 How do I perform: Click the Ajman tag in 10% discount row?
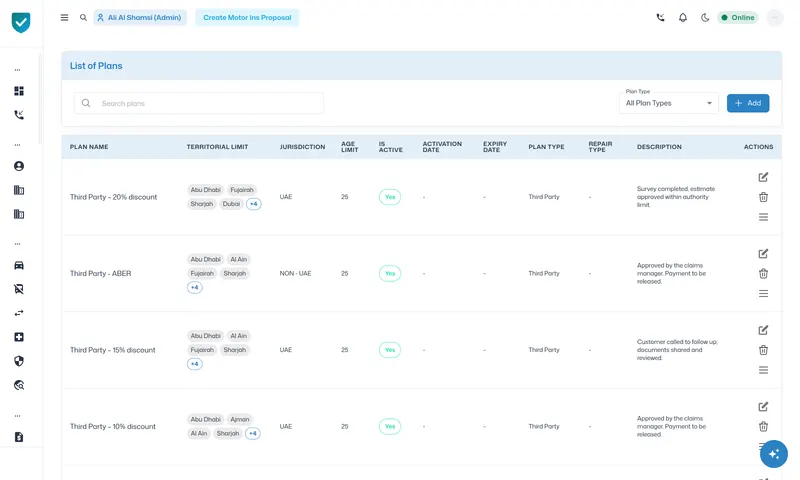point(240,419)
